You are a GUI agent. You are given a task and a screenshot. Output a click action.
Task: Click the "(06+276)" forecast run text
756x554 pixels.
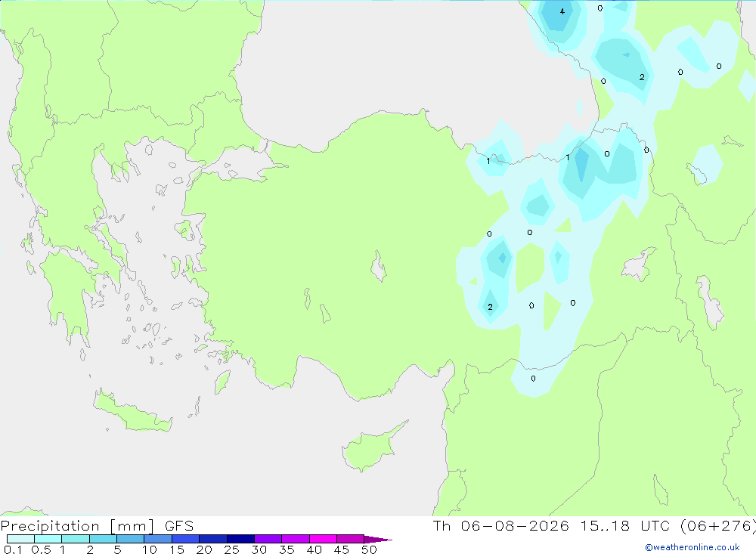tap(718, 525)
